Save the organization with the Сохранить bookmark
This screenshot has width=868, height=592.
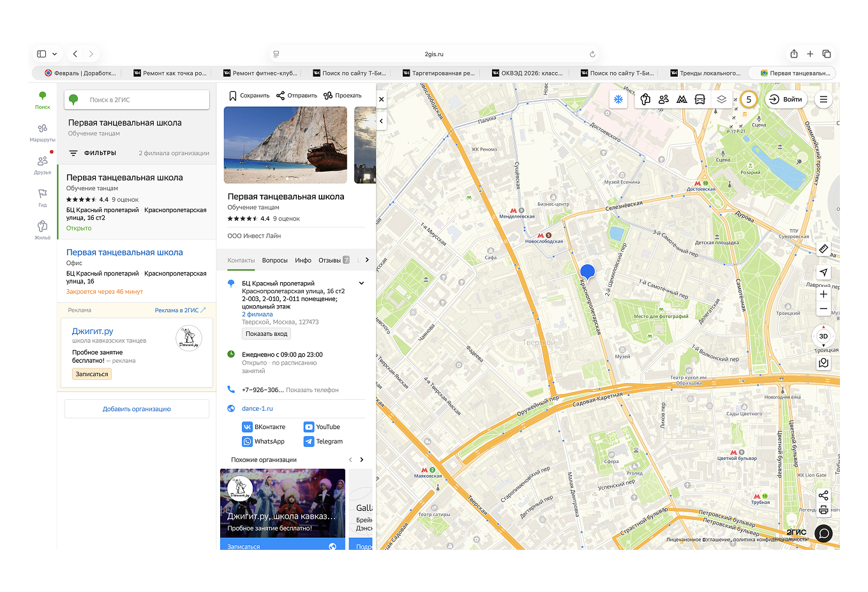click(x=249, y=96)
